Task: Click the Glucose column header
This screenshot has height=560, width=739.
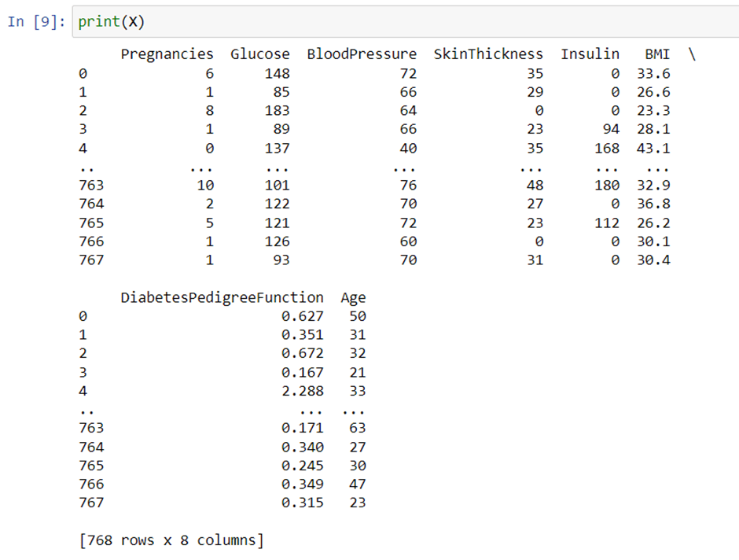Action: [x=259, y=54]
